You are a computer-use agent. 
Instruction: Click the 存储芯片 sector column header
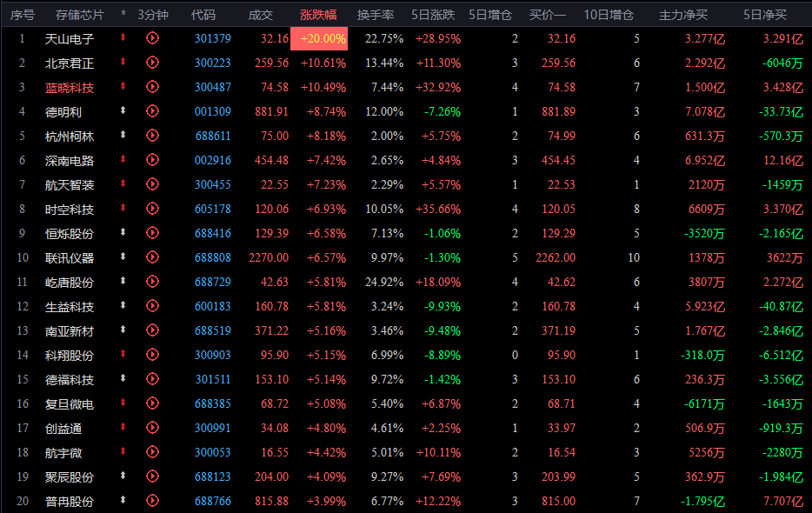80,15
